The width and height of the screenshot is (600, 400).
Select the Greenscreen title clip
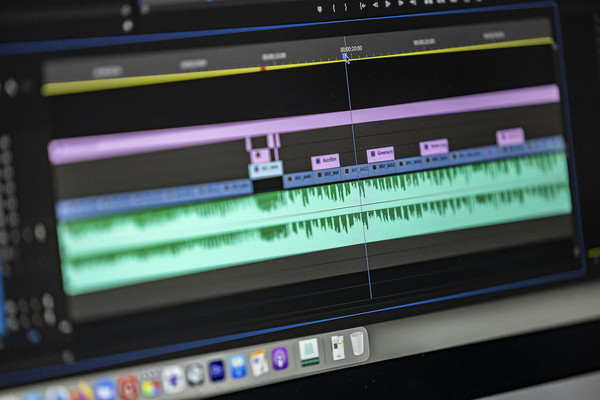(x=381, y=154)
